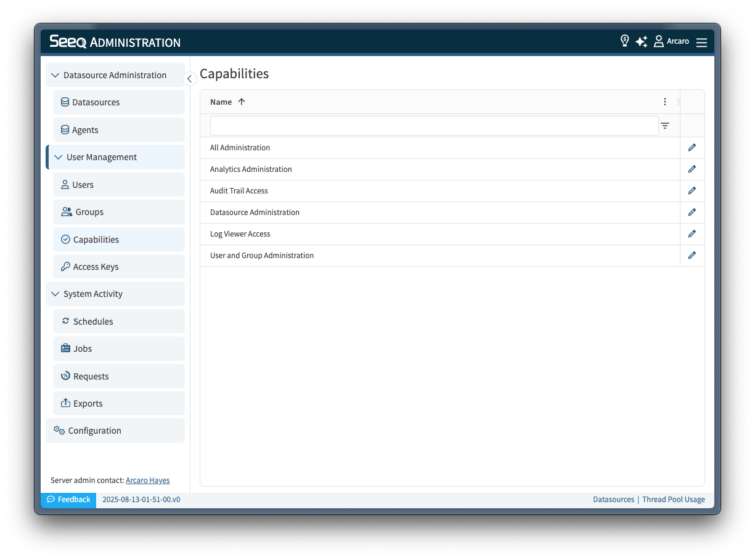Open the Thread Pool Usage link

(x=673, y=500)
